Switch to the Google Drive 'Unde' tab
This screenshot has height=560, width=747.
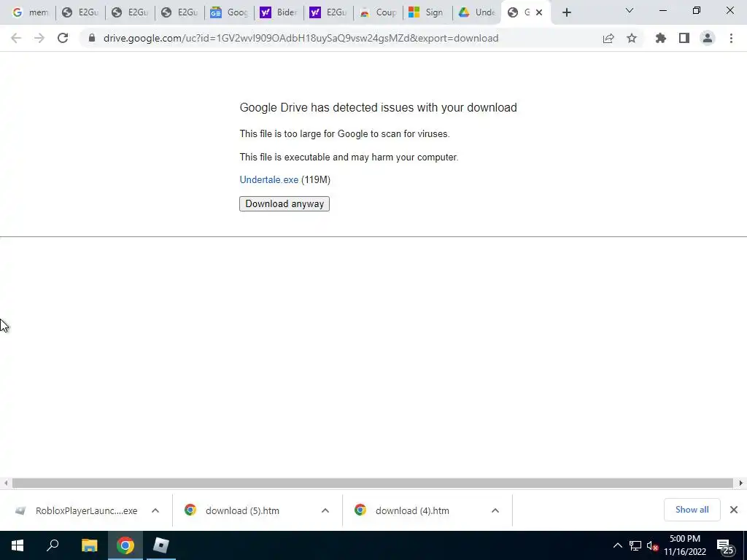(477, 13)
